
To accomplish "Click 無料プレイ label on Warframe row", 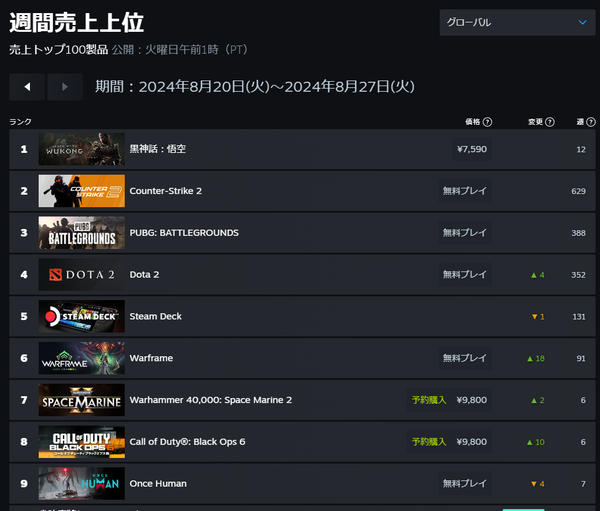I will tap(465, 358).
